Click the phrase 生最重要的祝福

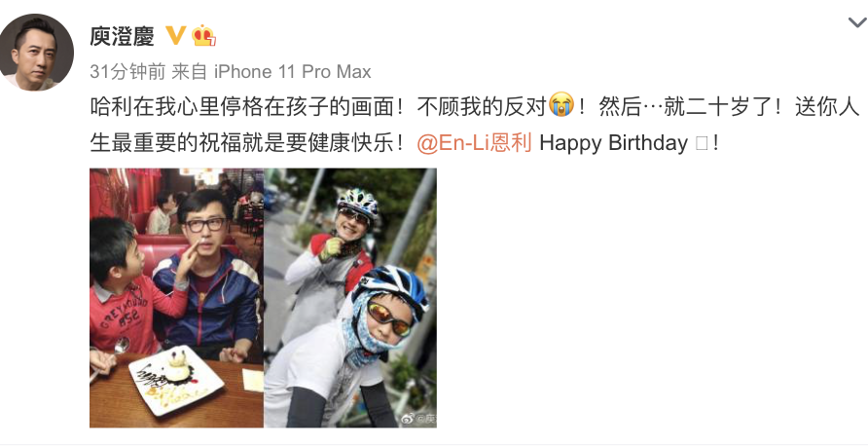166,143
